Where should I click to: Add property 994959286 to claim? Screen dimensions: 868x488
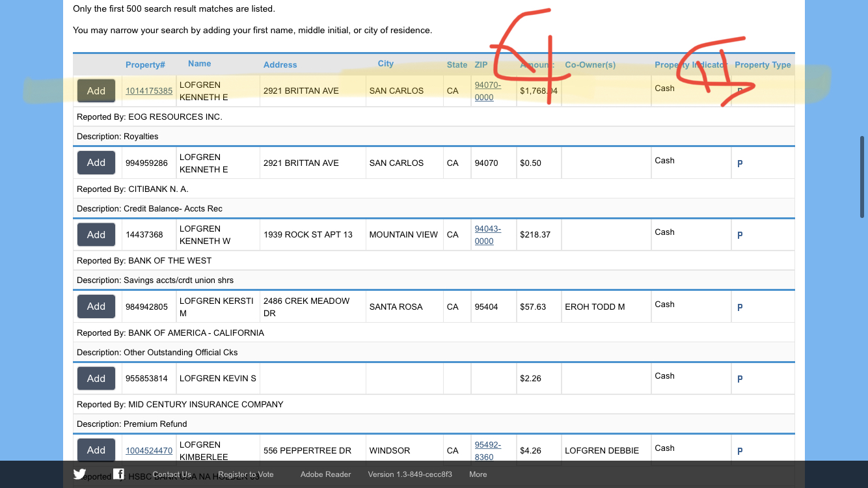(x=96, y=163)
